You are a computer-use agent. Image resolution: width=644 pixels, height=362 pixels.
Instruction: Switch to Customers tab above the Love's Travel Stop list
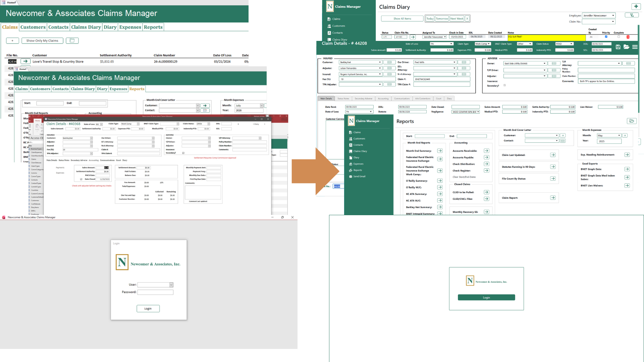(x=33, y=27)
